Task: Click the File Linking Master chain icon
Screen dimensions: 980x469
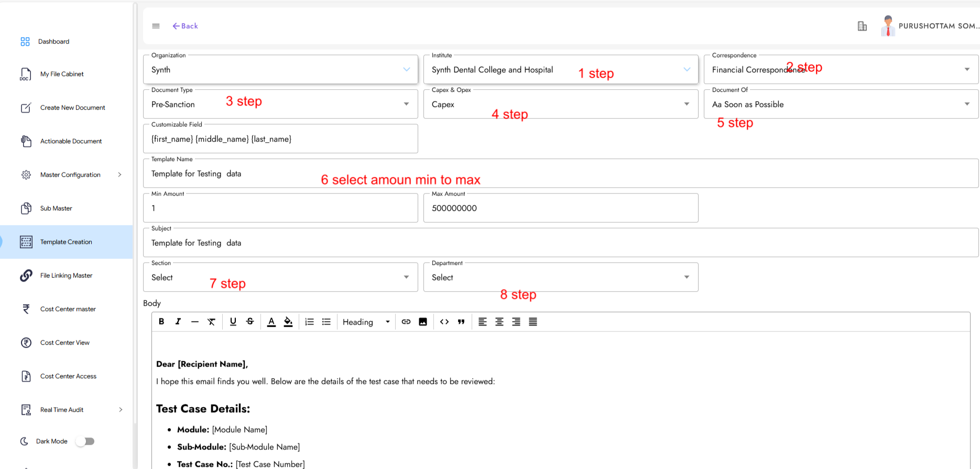Action: [26, 275]
